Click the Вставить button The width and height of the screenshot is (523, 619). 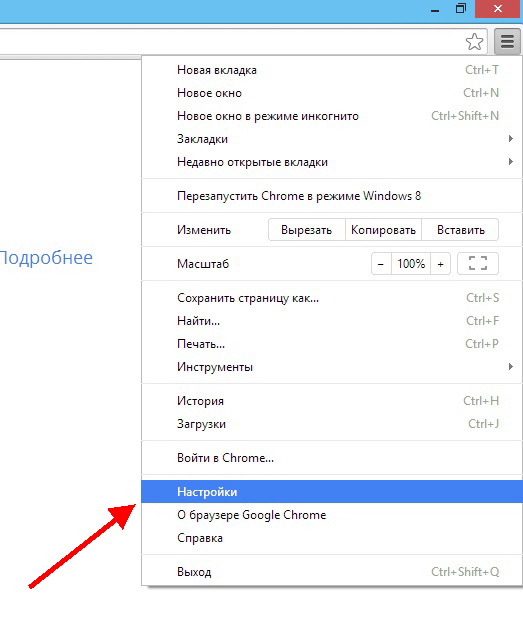click(460, 230)
